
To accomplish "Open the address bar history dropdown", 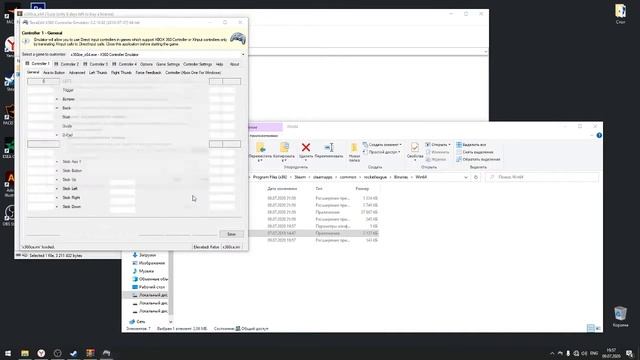I will (466, 177).
